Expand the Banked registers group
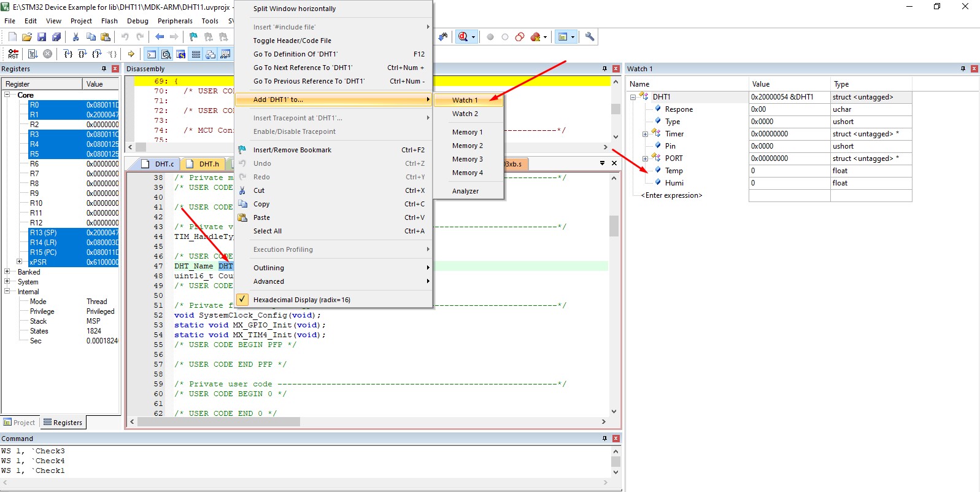Viewport: 980px width, 492px height. (7, 271)
